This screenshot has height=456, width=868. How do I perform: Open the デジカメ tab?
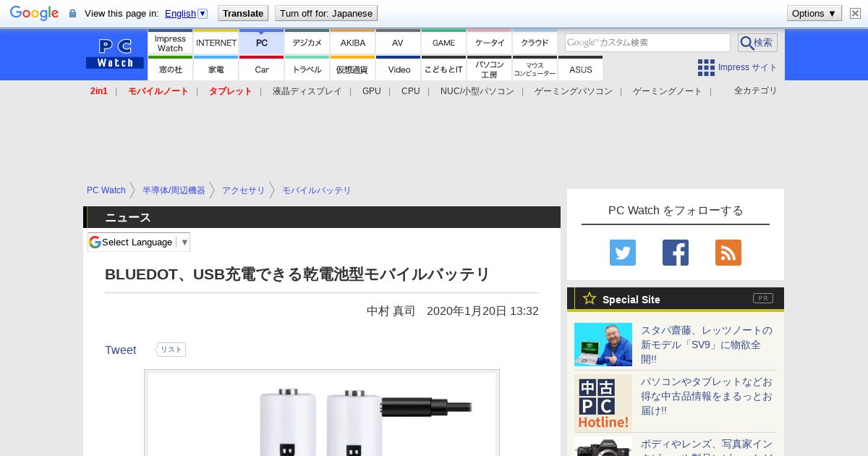coord(307,43)
